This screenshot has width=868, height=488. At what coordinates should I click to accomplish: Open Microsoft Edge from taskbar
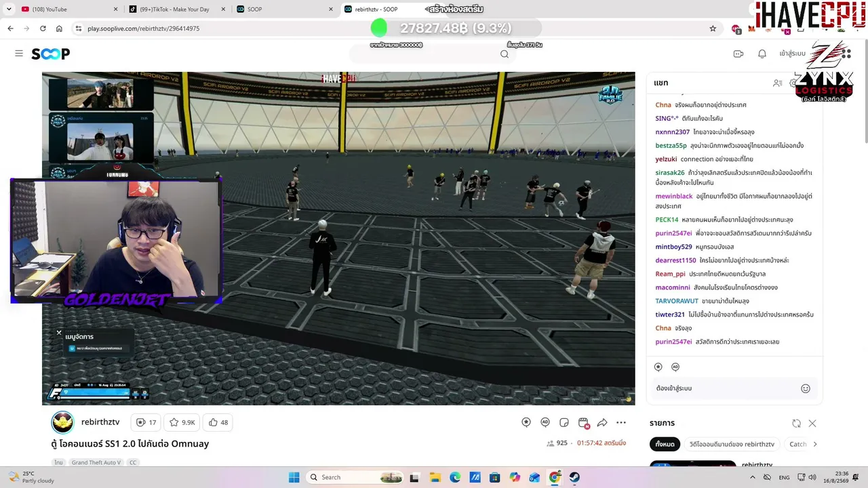[x=454, y=477]
